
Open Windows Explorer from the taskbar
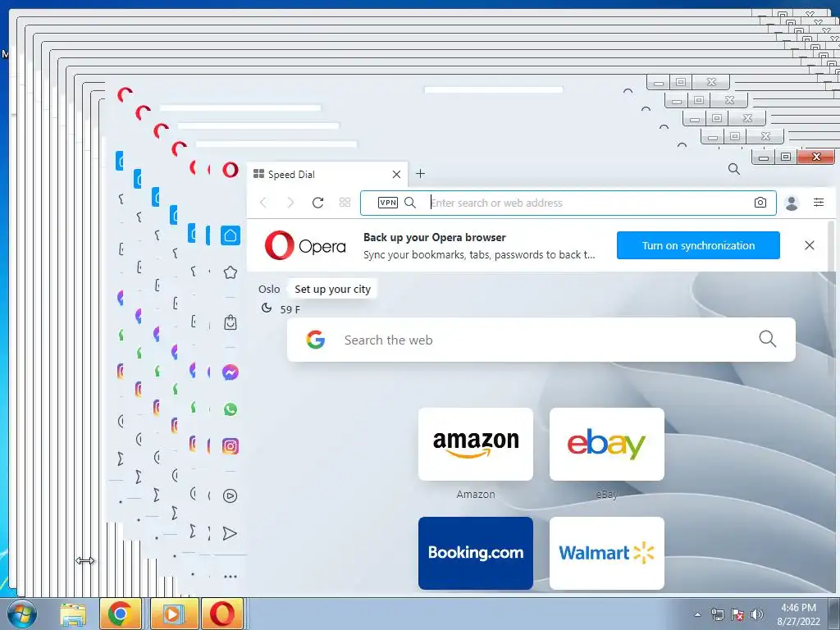click(x=73, y=614)
